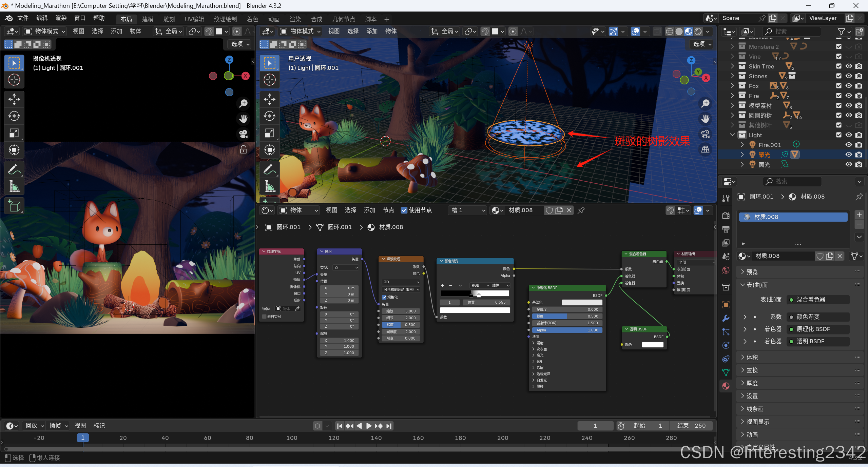868x467 pixels.
Task: Uncheck the 规格化 checkbox in the noise node
Action: (384, 297)
